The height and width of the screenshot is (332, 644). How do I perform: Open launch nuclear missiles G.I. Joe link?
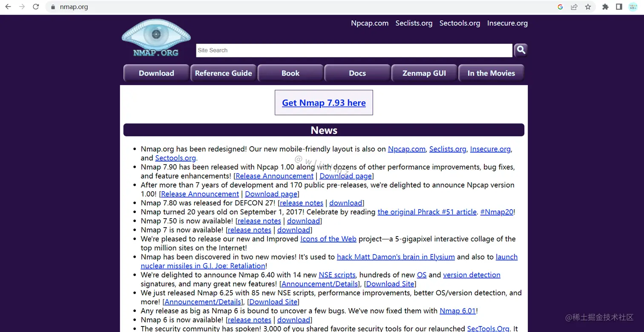click(x=203, y=266)
